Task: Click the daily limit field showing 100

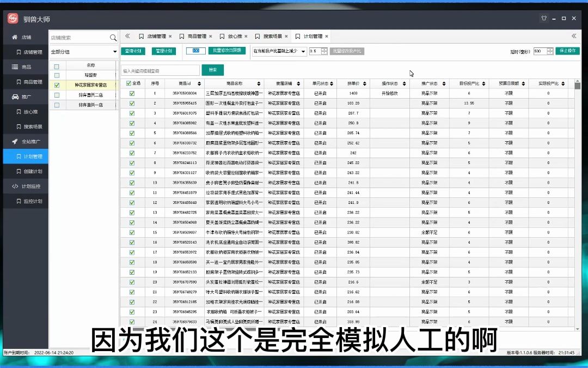Action: click(196, 51)
